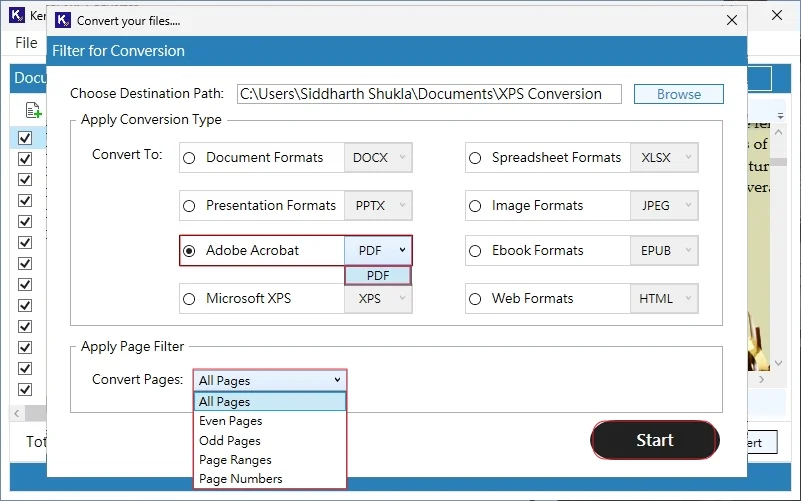Choose PDF option from the open list
801x501 pixels.
tap(378, 276)
